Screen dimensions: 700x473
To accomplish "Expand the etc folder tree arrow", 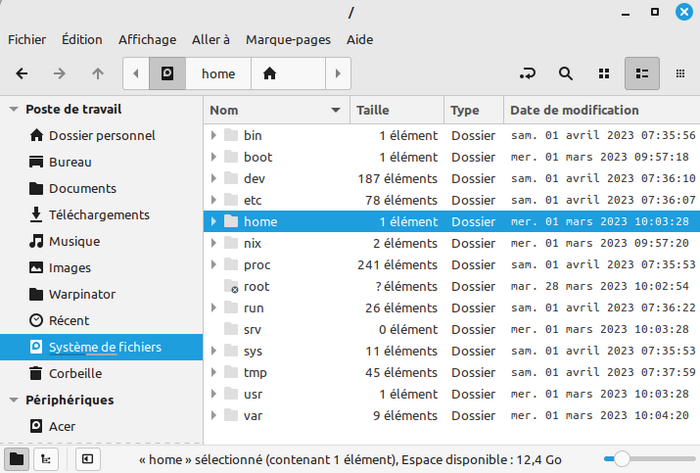I will (214, 200).
